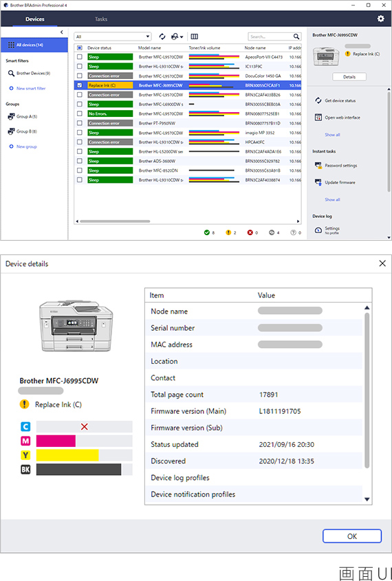Click the New group link
The image size is (392, 581).
tap(27, 146)
